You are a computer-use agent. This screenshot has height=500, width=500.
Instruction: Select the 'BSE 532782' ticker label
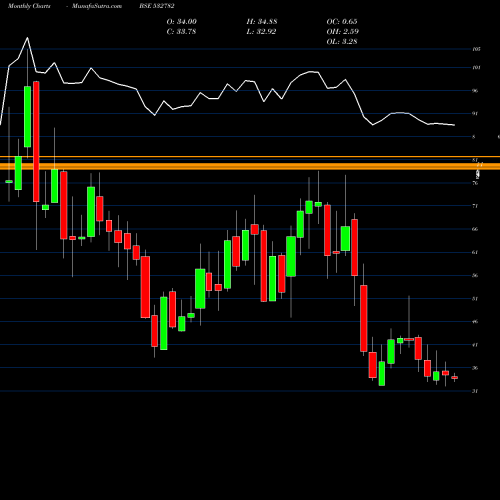(x=157, y=6)
